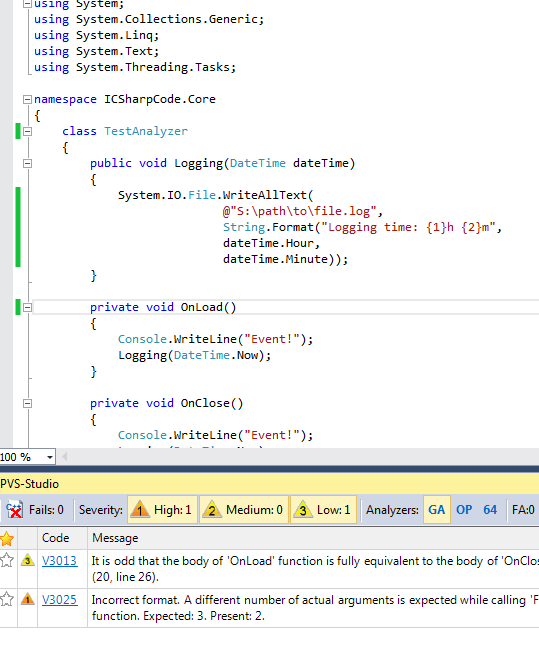Select the 64 analyzer filter
The height and width of the screenshot is (647, 539).
click(x=490, y=510)
